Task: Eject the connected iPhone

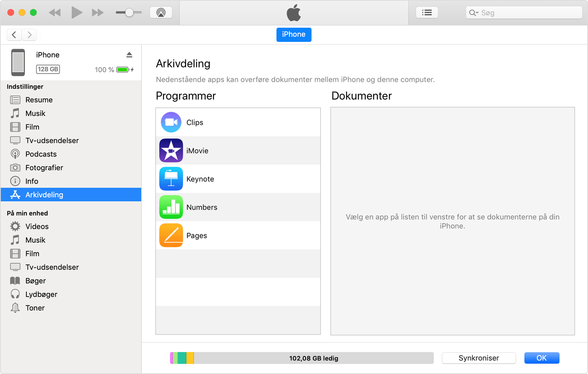Action: (x=129, y=54)
